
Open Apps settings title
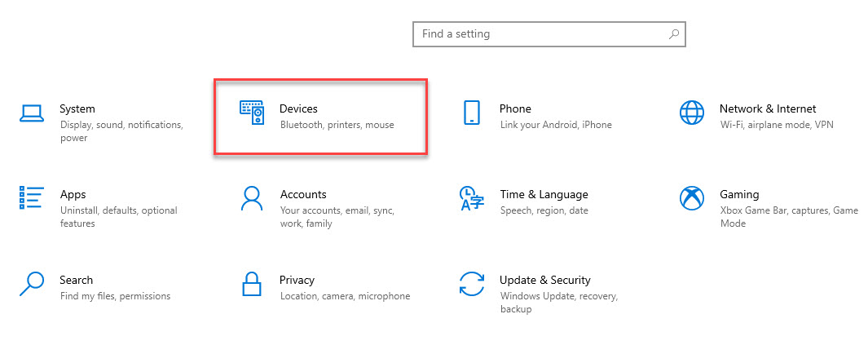coord(73,194)
